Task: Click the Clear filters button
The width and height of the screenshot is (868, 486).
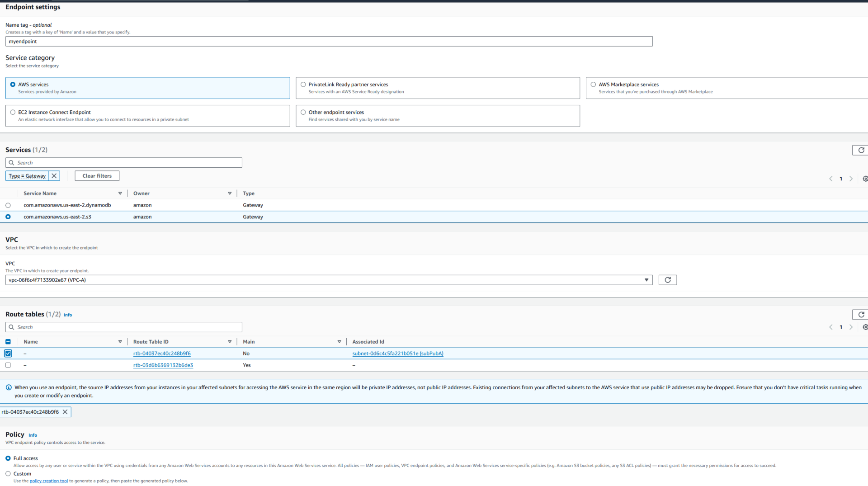Action: (97, 175)
